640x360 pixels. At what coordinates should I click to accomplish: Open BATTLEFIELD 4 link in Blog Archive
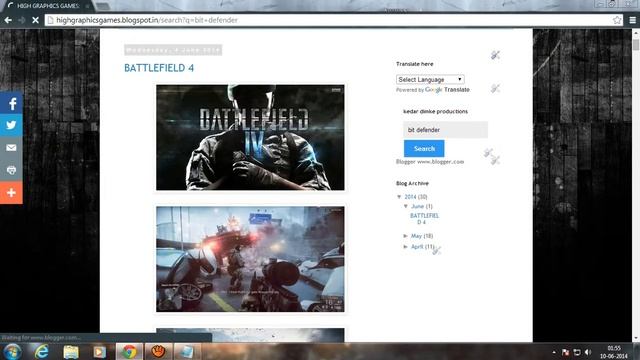pos(424,219)
